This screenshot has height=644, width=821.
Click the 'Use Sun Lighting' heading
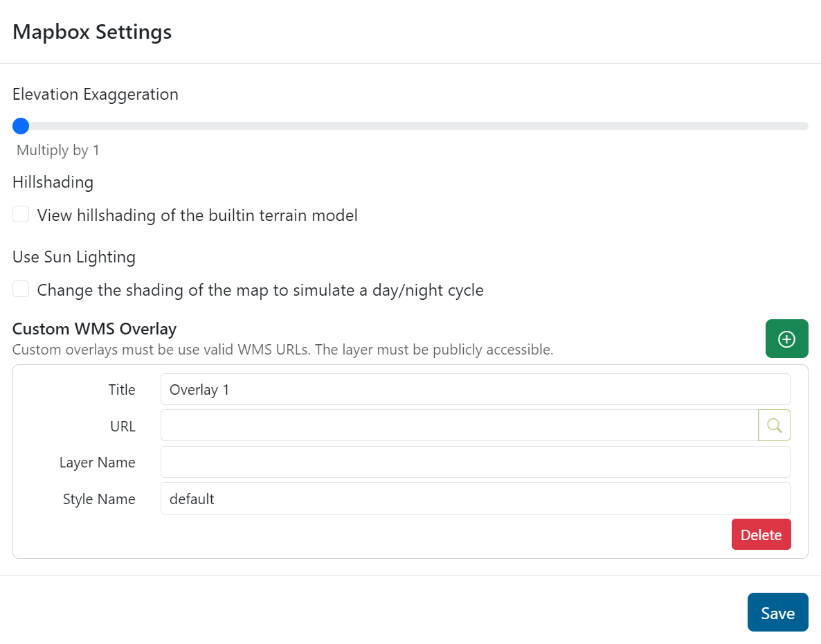point(74,257)
